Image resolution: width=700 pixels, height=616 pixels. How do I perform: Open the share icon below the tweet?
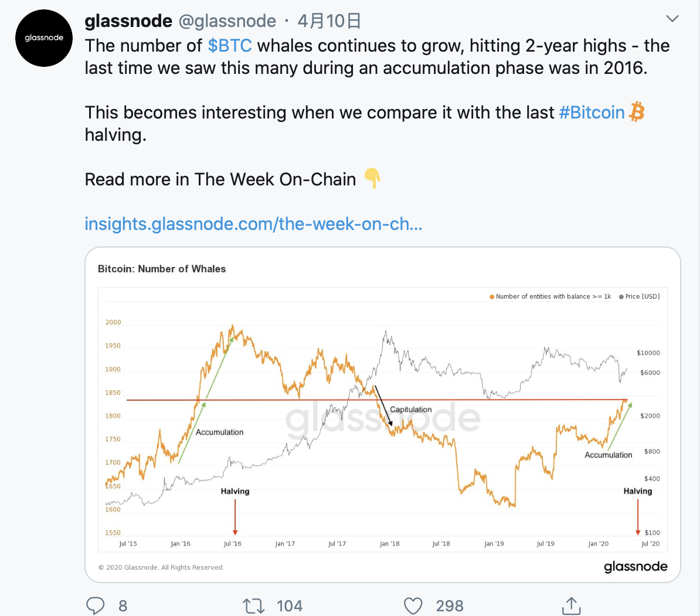pos(570,605)
